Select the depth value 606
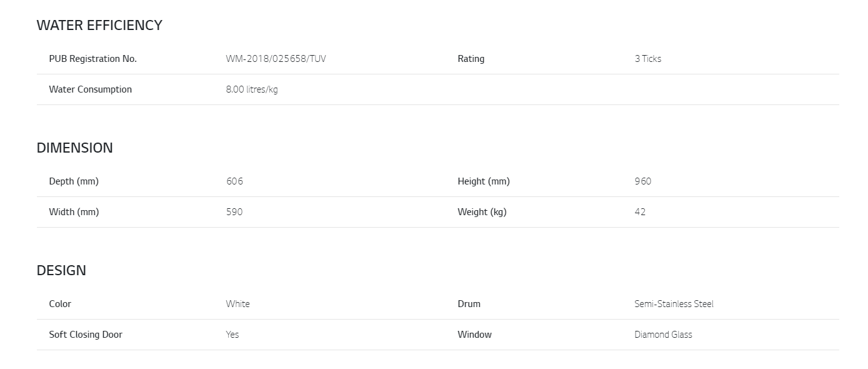 (234, 181)
